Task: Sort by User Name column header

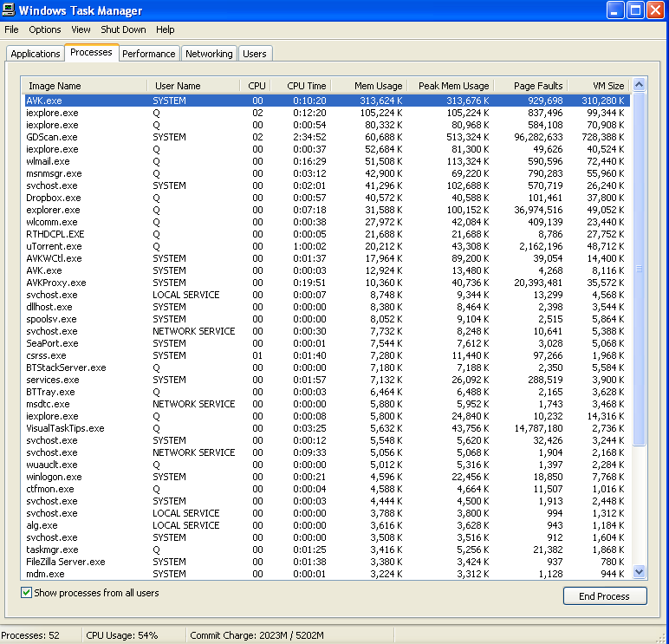Action: 194,86
